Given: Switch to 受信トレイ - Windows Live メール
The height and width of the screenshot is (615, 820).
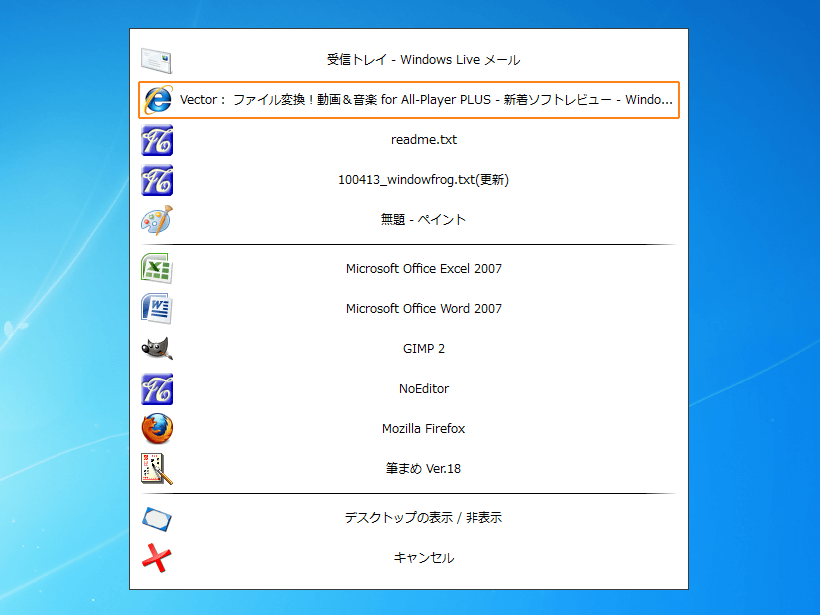Looking at the screenshot, I should tap(409, 60).
